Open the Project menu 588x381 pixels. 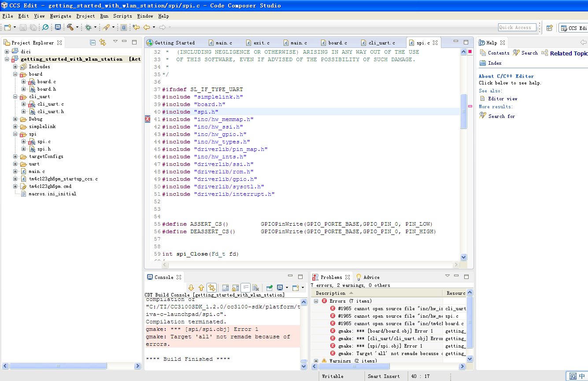85,16
